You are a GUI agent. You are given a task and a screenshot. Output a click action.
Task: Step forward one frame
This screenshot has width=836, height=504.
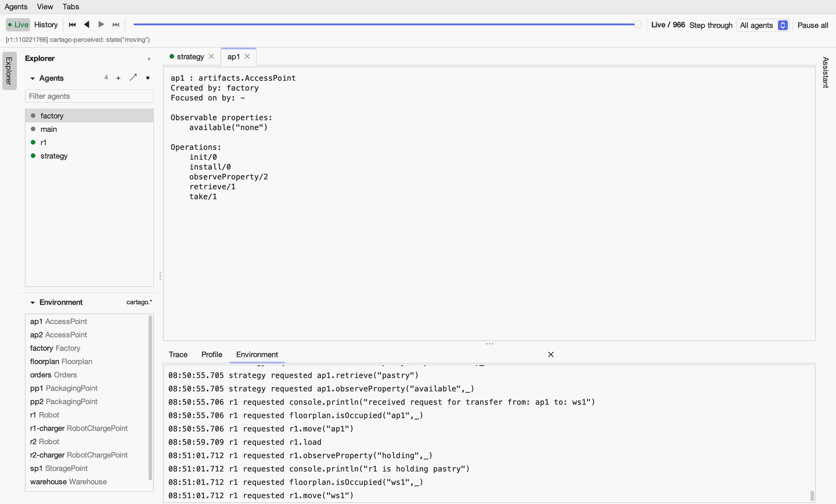point(101,25)
